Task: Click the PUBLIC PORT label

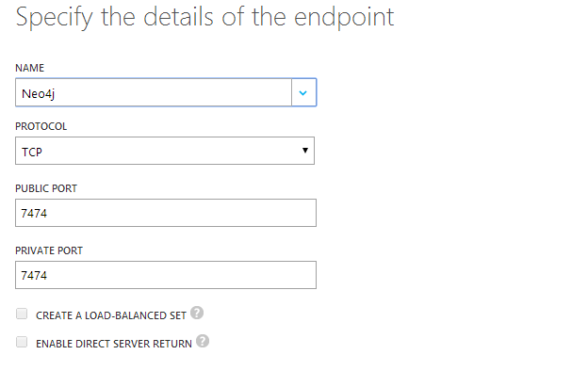Action: tap(46, 188)
